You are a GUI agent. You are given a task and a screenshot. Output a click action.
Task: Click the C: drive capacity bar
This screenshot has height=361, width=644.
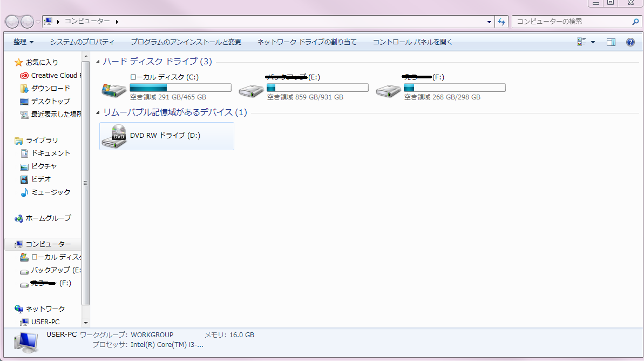[x=181, y=88]
